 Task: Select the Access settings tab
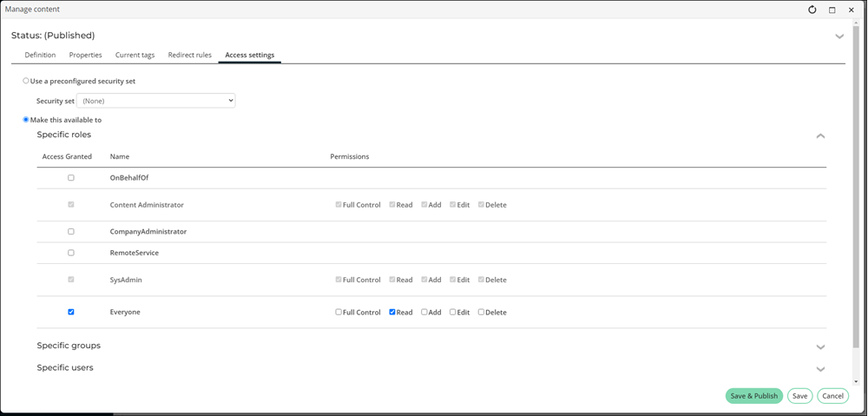250,55
